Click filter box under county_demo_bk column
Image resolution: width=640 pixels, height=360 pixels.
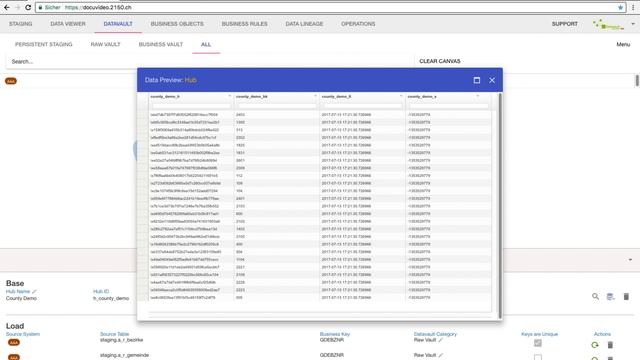(277, 106)
